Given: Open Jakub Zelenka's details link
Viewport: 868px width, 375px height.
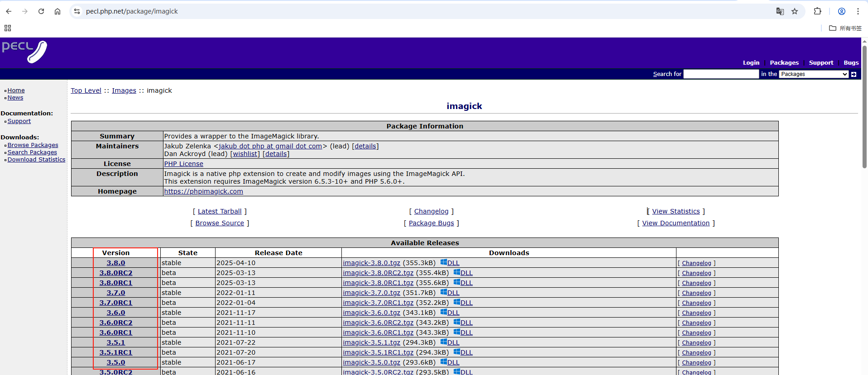Looking at the screenshot, I should [x=365, y=146].
